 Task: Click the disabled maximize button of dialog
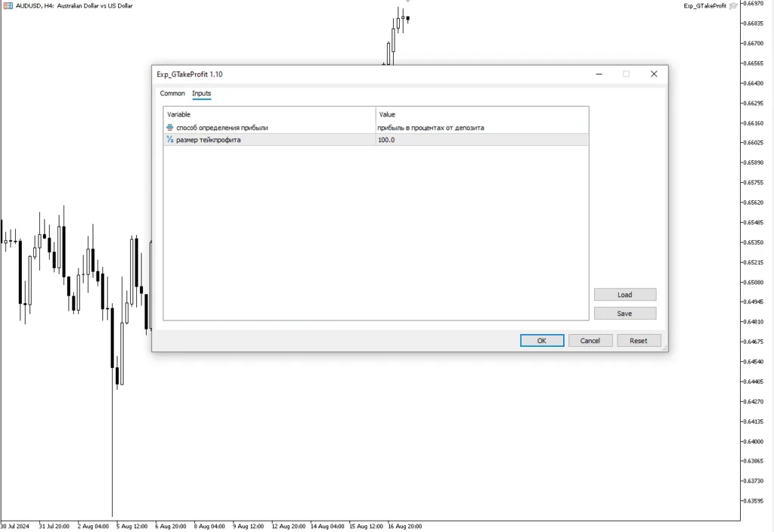click(626, 74)
